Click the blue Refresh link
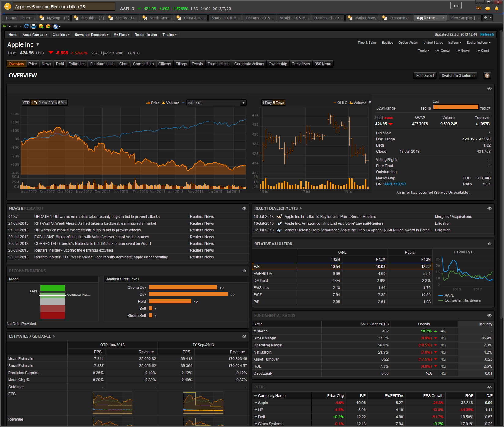Image resolution: width=504 pixels, height=427 pixels. point(487,35)
